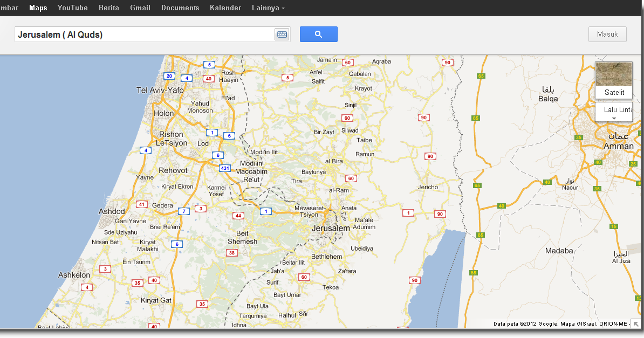Click the blue route 5 shield at top

pyautogui.click(x=209, y=65)
